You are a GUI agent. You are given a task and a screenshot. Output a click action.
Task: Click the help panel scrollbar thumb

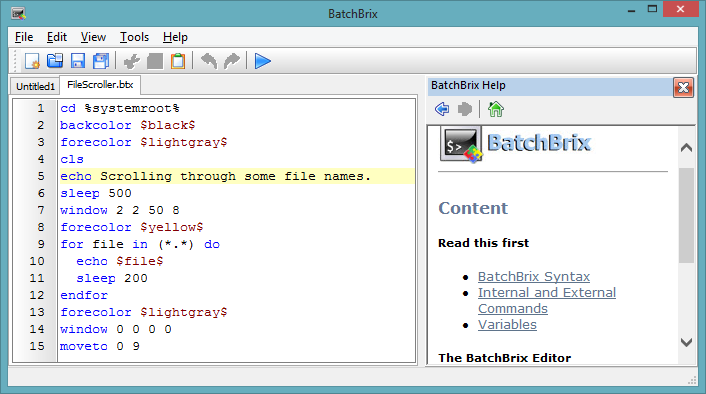(686, 215)
